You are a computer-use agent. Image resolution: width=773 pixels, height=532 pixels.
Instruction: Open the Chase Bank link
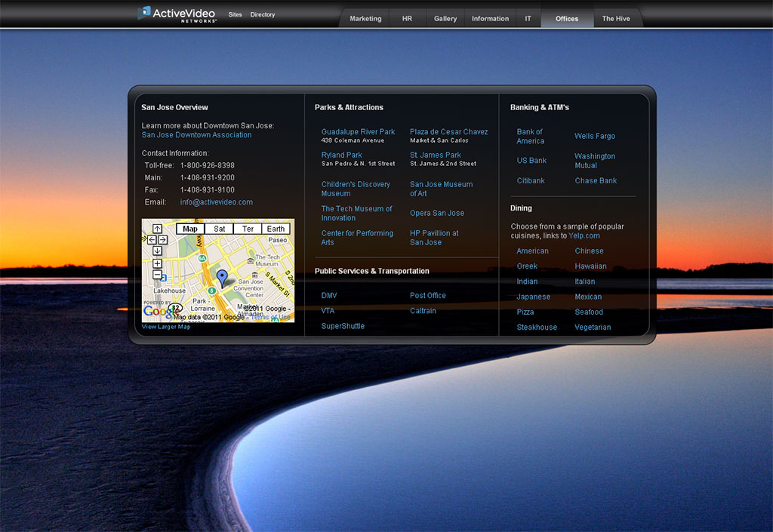[596, 181]
